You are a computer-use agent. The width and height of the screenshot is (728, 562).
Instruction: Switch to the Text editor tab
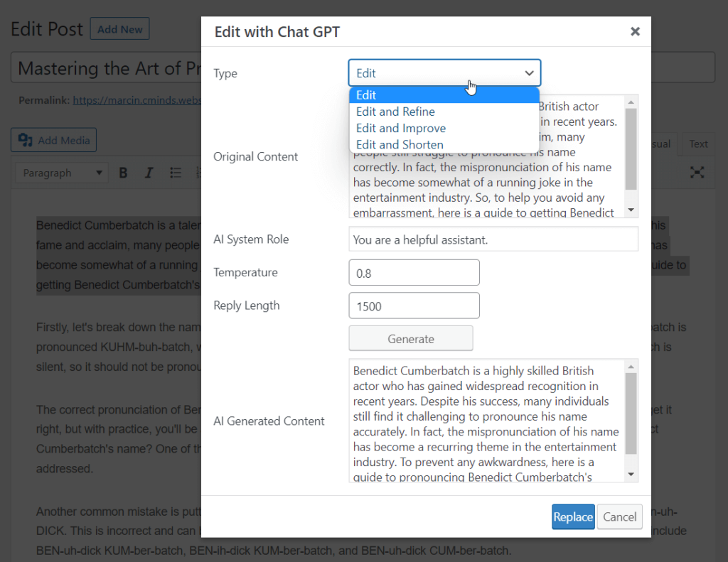pyautogui.click(x=698, y=144)
